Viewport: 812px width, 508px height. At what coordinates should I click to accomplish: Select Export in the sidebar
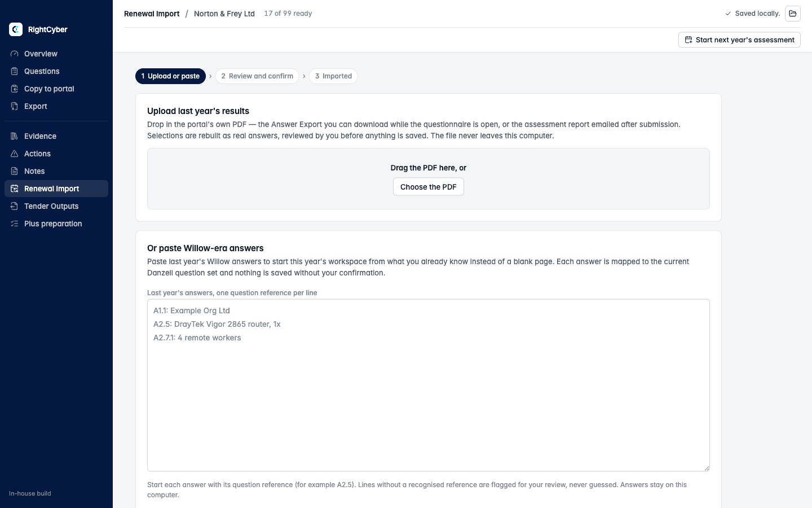click(x=56, y=106)
